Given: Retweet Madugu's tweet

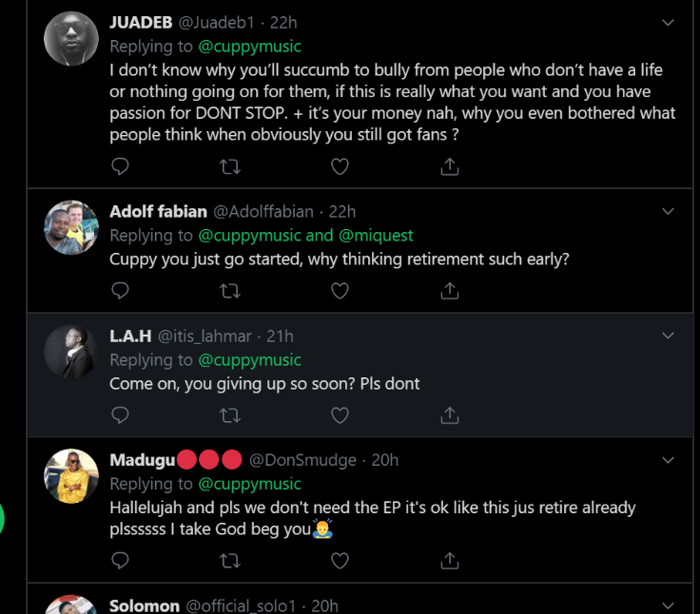Looking at the screenshot, I should coord(230,561).
